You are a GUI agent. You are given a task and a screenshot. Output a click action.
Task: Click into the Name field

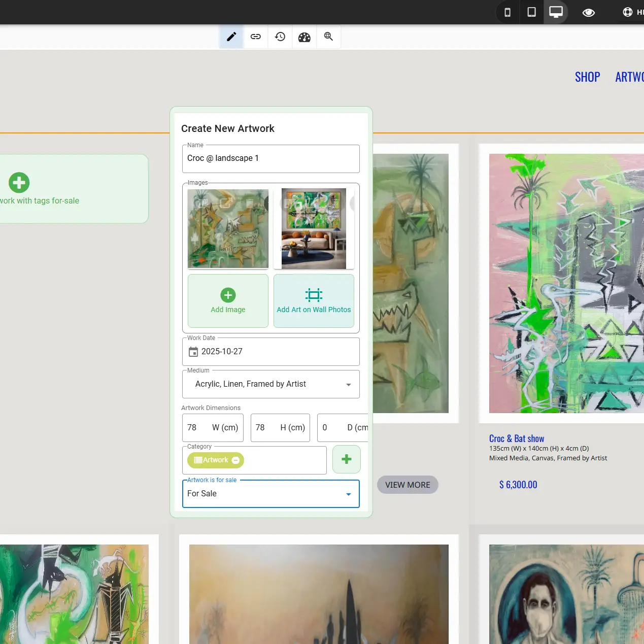(271, 159)
